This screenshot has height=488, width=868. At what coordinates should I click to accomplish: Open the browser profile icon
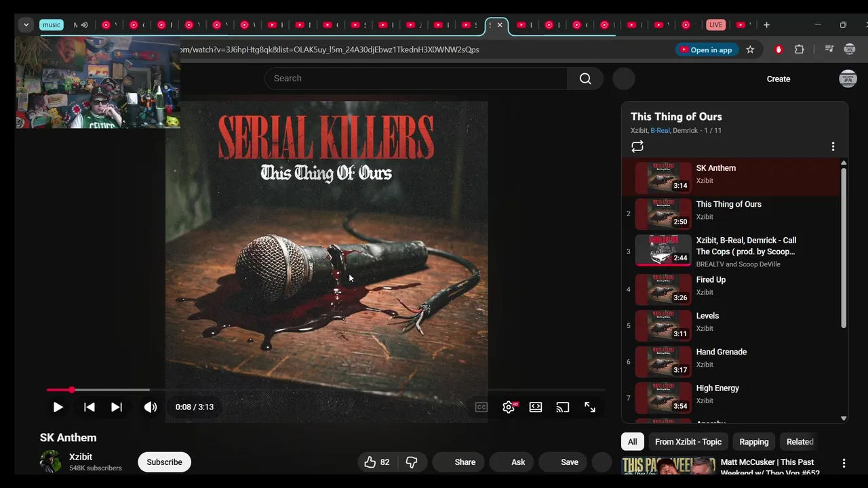(850, 49)
